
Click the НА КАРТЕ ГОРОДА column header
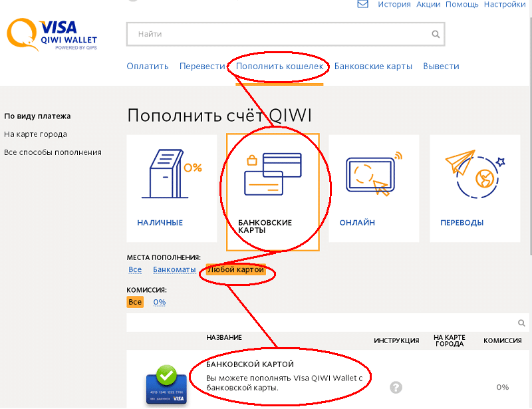click(450, 341)
